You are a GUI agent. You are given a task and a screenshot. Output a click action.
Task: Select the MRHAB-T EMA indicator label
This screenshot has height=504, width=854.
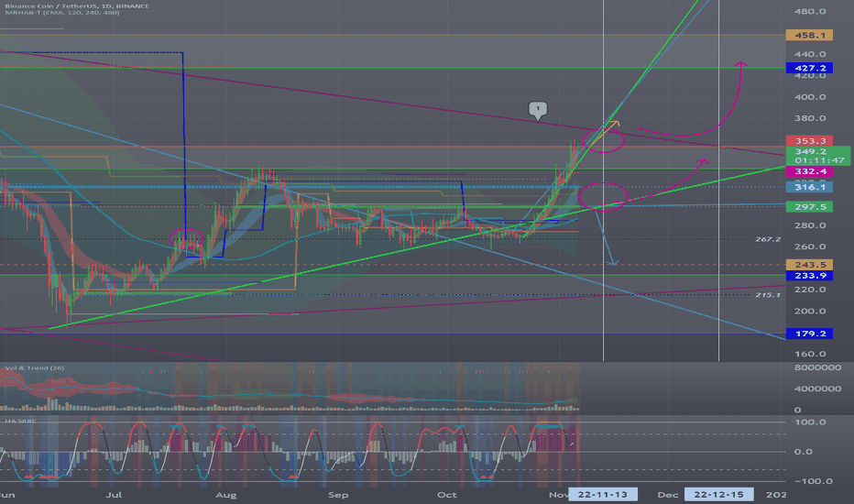(62, 13)
